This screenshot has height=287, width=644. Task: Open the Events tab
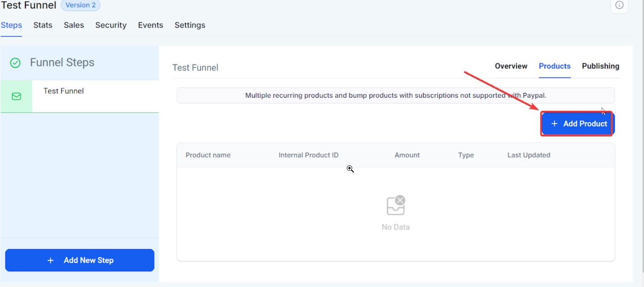click(x=150, y=25)
